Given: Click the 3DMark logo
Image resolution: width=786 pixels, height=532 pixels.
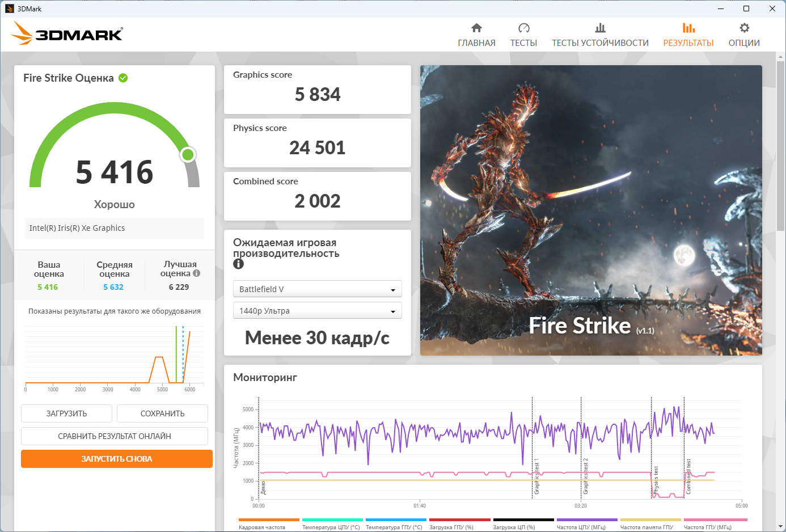Looking at the screenshot, I should pos(67,34).
